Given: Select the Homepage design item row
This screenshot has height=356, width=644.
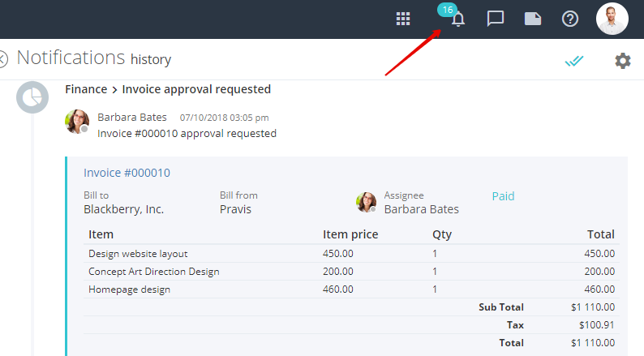Looking at the screenshot, I should click(351, 290).
